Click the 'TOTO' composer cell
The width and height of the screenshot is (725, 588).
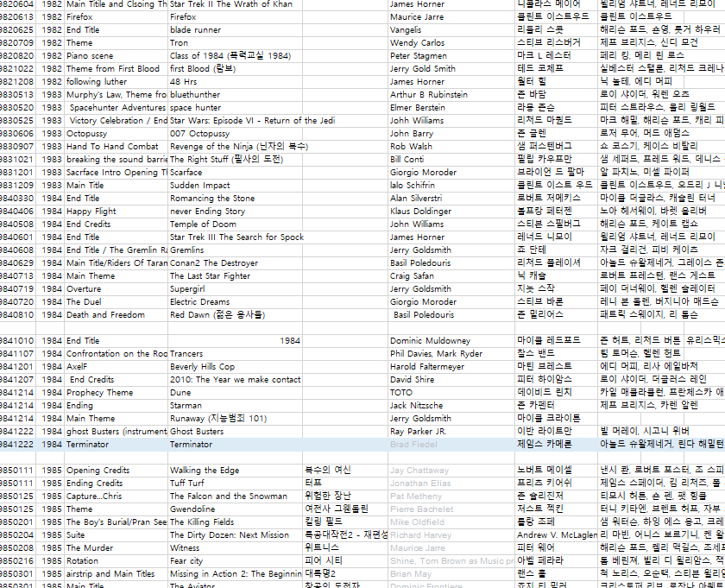[451, 393]
